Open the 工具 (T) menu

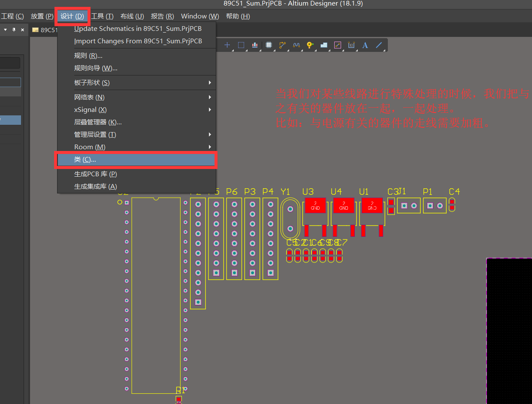tap(103, 16)
